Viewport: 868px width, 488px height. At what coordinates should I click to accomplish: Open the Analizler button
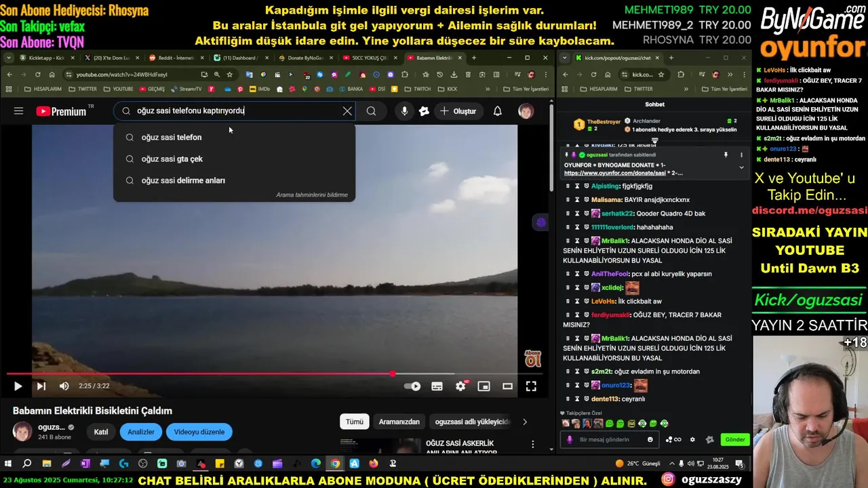[x=141, y=432]
